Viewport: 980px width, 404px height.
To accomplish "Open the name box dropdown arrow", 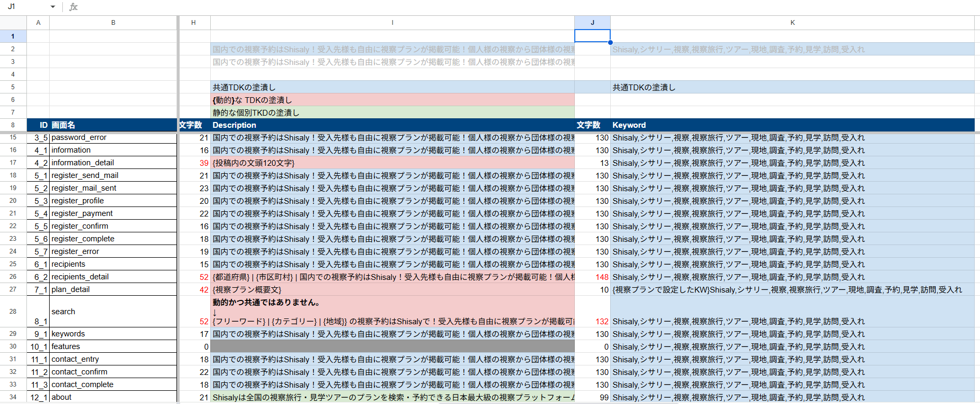I will coord(53,7).
